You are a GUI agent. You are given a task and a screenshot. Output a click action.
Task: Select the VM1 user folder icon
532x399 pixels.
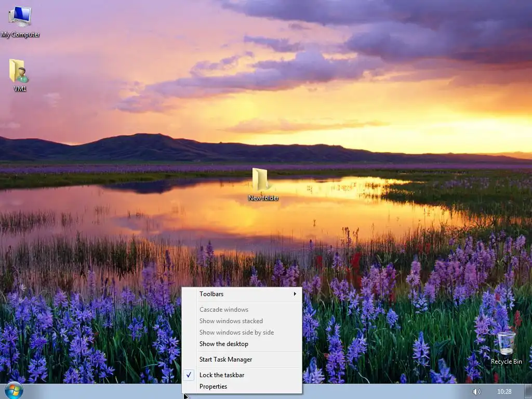20,75
